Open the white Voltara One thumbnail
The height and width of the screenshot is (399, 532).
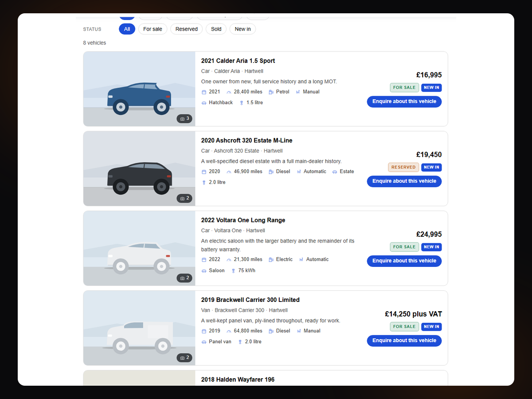tap(139, 248)
